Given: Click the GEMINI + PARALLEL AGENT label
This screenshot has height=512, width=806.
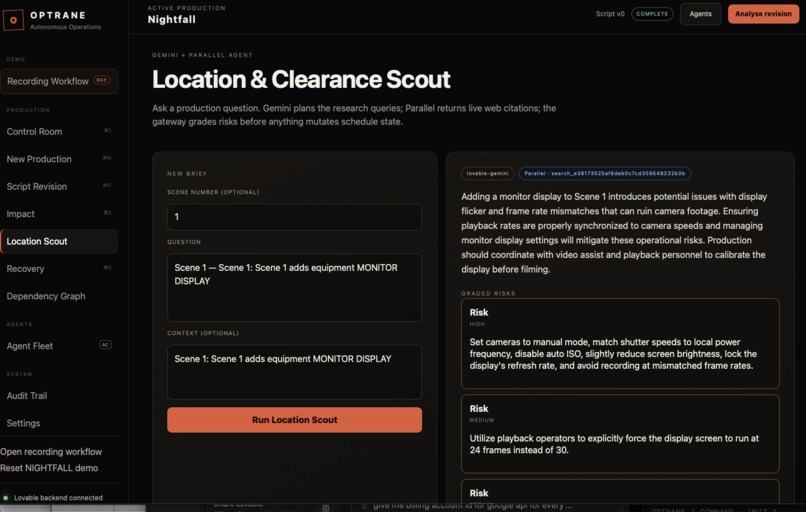Looking at the screenshot, I should (202, 55).
